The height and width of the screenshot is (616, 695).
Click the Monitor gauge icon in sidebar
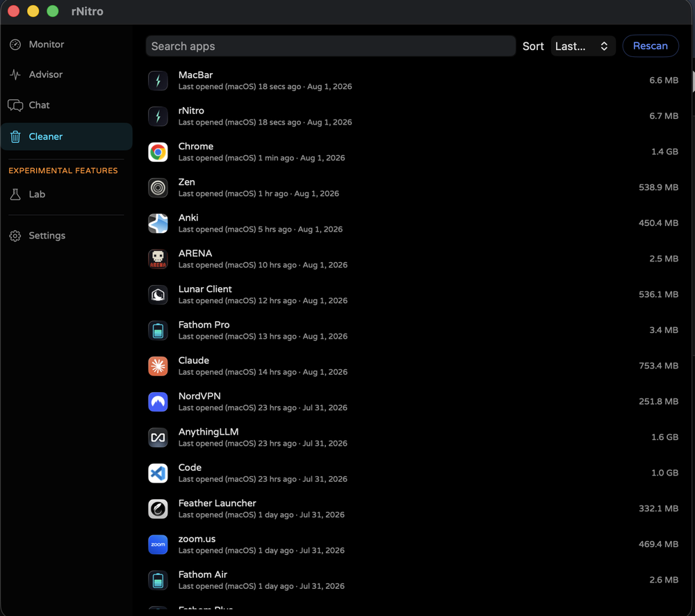[15, 44]
